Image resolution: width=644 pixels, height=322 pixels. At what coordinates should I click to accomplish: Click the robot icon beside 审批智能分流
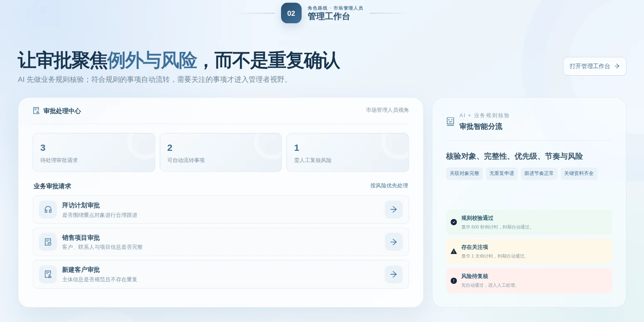point(450,121)
